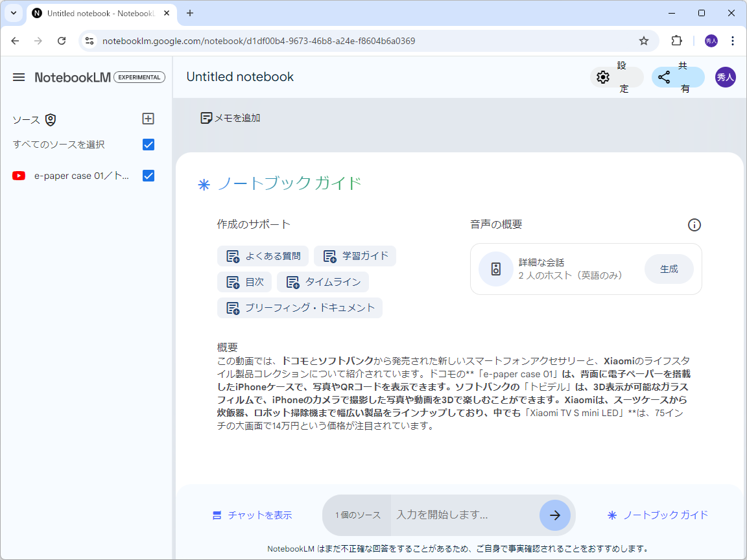747x560 pixels.
Task: Open the 共有 sharing icon
Action: pyautogui.click(x=664, y=76)
